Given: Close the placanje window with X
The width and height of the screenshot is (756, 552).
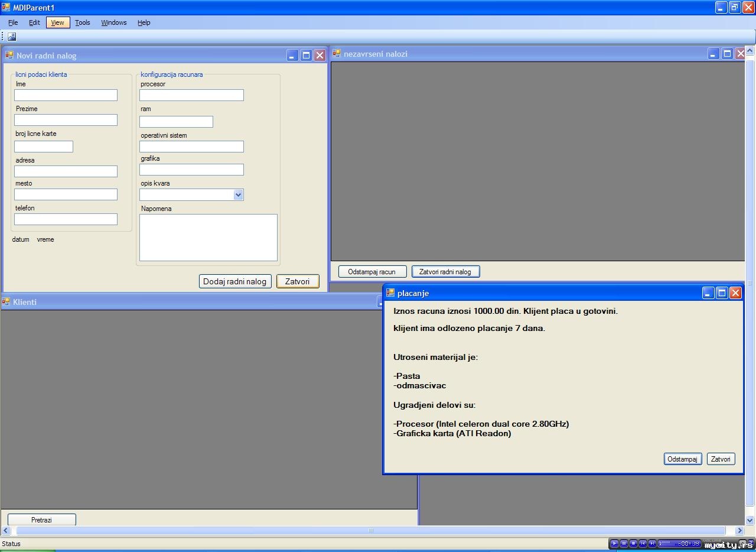Looking at the screenshot, I should click(735, 293).
